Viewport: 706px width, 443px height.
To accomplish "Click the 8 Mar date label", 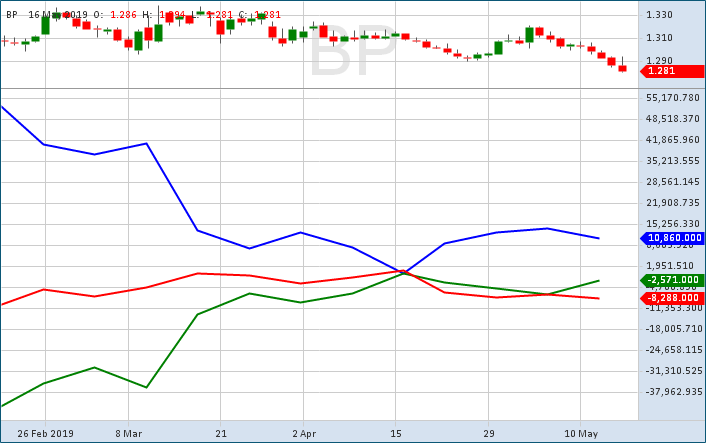I will (x=128, y=434).
